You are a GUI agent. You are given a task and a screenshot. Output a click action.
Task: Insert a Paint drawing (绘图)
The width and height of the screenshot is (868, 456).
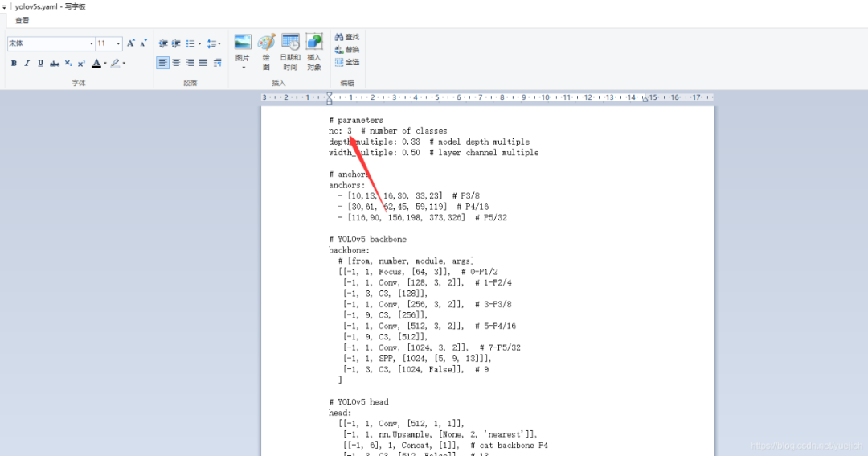[x=266, y=51]
